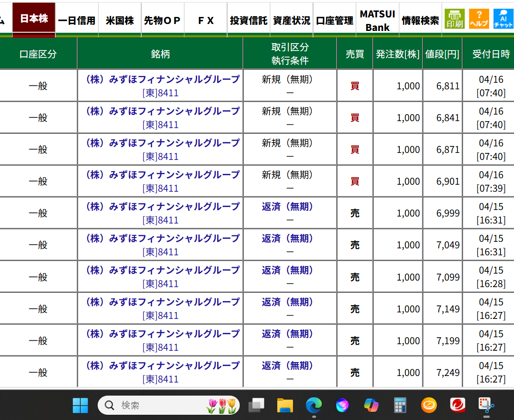This screenshot has width=514, height=420.
Task: Launch Calculator from the taskbar
Action: (400, 405)
